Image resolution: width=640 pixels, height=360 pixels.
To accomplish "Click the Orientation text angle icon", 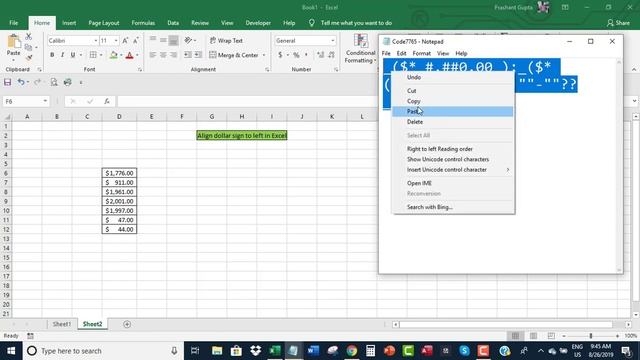I will pyautogui.click(x=188, y=40).
